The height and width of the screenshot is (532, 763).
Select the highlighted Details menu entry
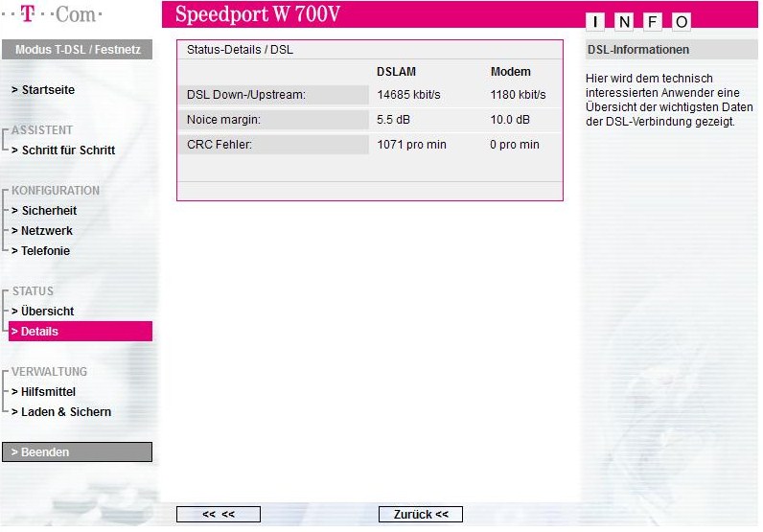coord(81,332)
